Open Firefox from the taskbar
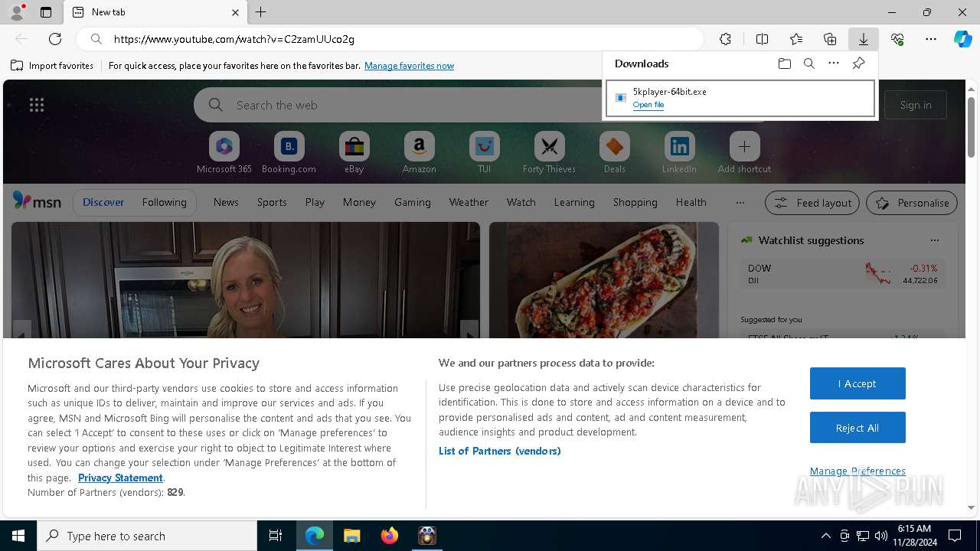 tap(390, 536)
